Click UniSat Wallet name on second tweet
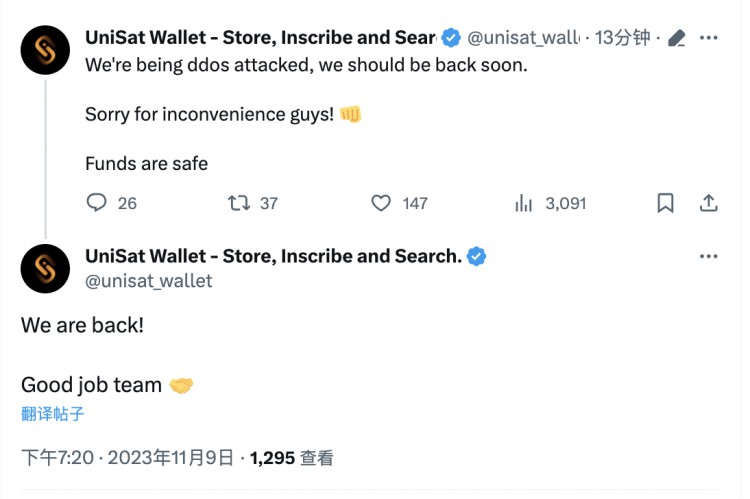 click(x=274, y=256)
